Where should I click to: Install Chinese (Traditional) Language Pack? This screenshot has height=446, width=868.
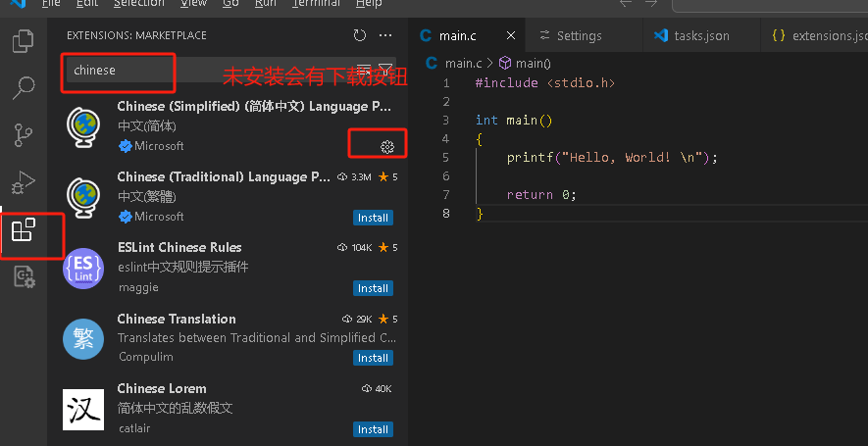(x=373, y=218)
